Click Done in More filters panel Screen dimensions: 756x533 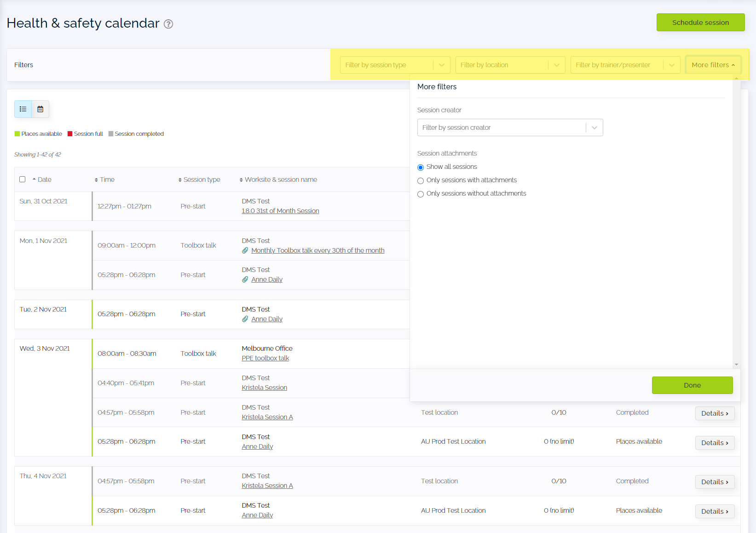(x=692, y=385)
